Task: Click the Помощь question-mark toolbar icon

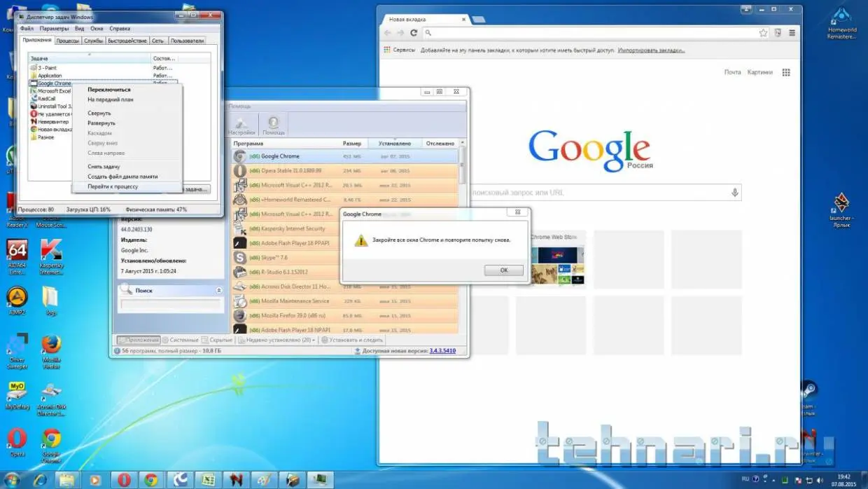Action: point(273,125)
